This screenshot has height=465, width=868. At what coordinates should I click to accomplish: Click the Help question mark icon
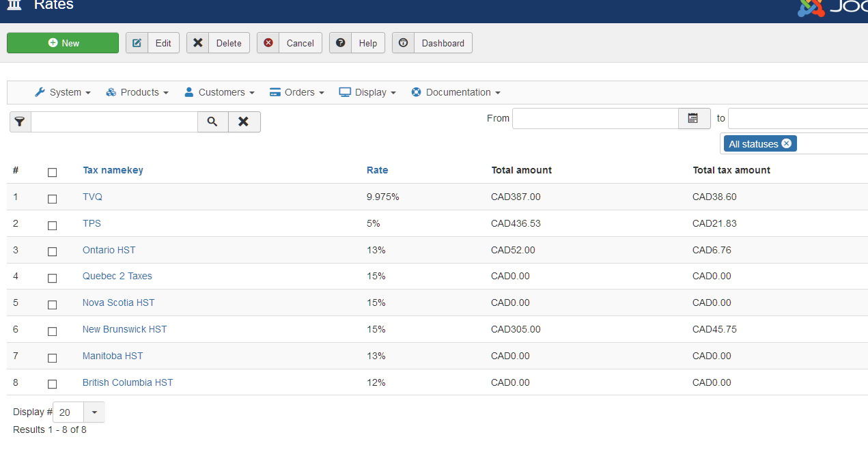[x=340, y=43]
